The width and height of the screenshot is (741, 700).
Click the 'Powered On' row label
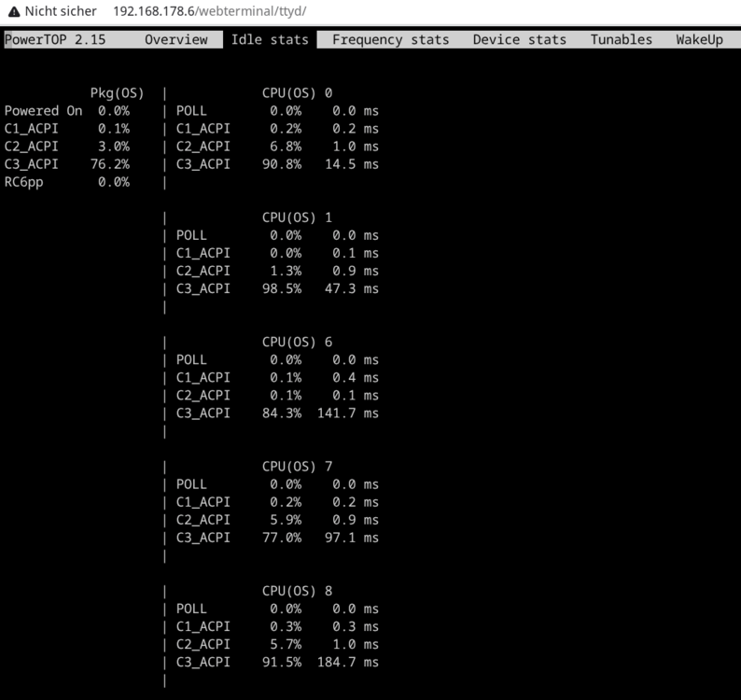point(43,111)
